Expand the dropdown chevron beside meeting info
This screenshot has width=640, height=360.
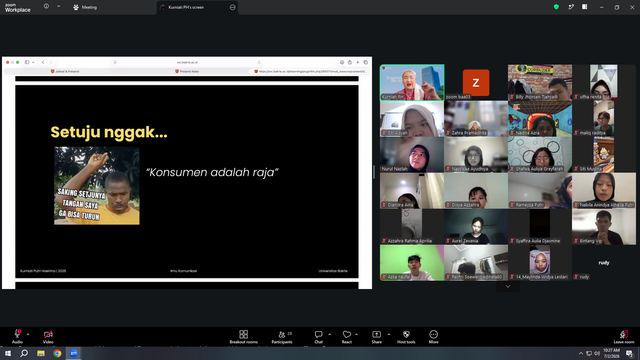coord(58,7)
